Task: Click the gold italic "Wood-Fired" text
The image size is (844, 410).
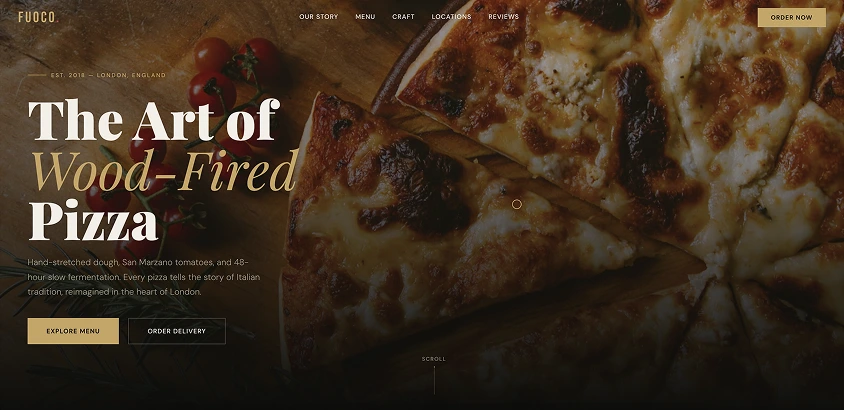Action: coord(165,171)
